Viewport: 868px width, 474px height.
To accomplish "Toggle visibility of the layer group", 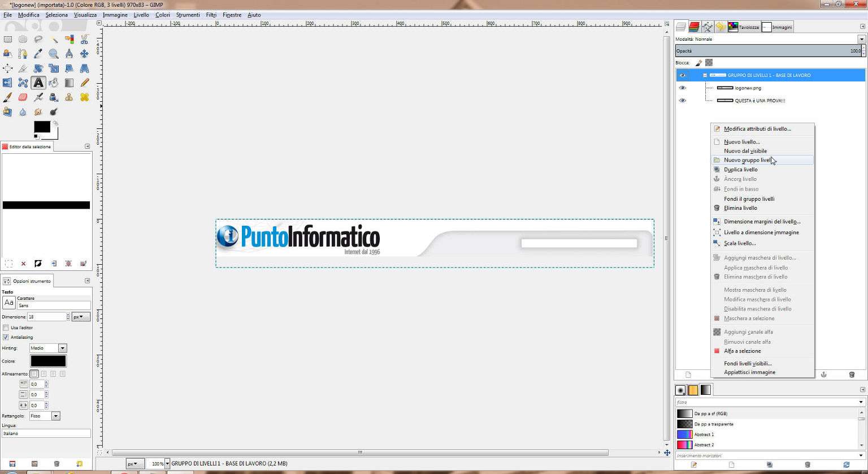I will [683, 75].
